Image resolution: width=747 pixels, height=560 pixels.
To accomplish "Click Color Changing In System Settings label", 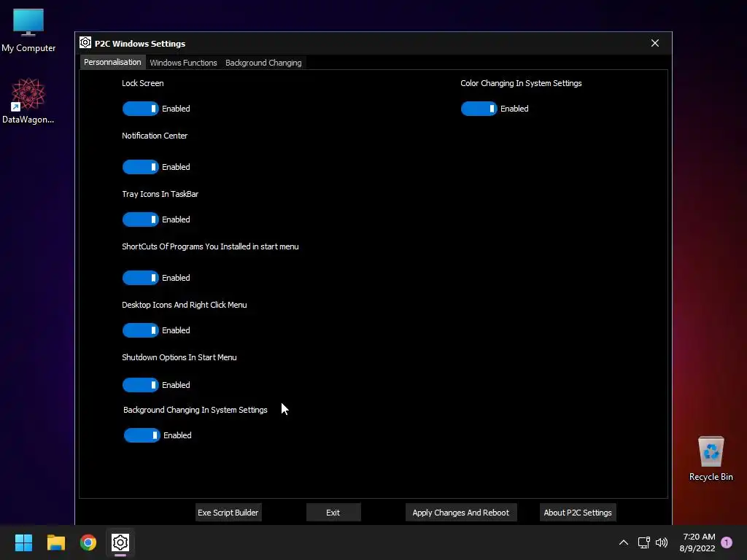I will (x=521, y=83).
